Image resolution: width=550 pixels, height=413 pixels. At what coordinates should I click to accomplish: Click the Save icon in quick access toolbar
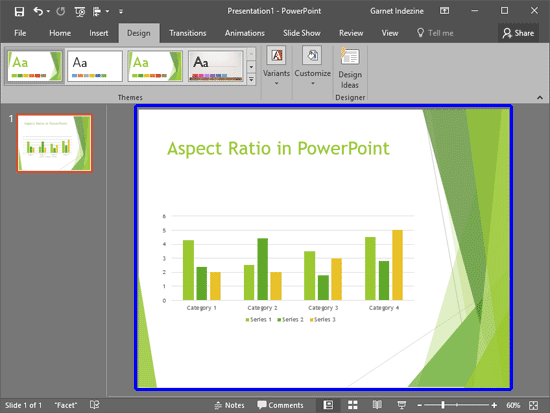pos(19,12)
